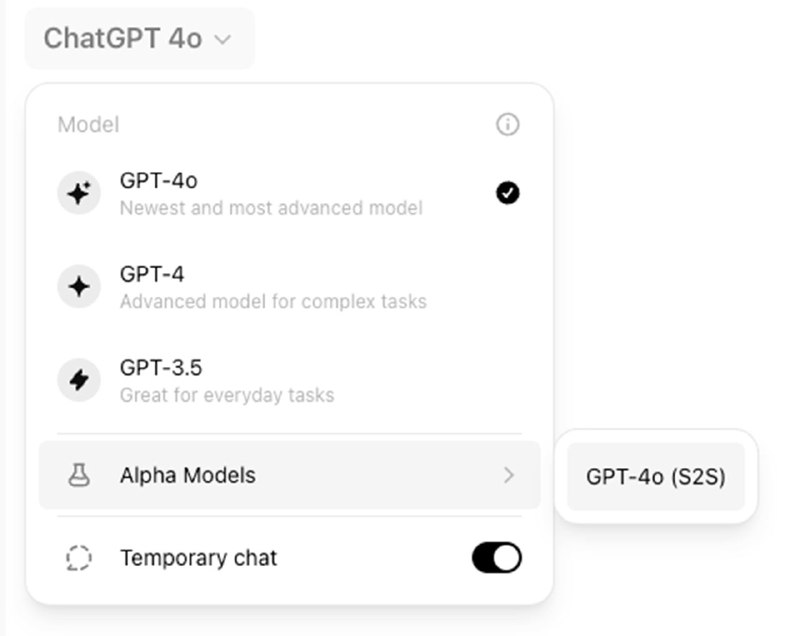Screen dimensions: 800x636
Task: Click the GPT-4 diamond star icon
Action: (x=79, y=287)
